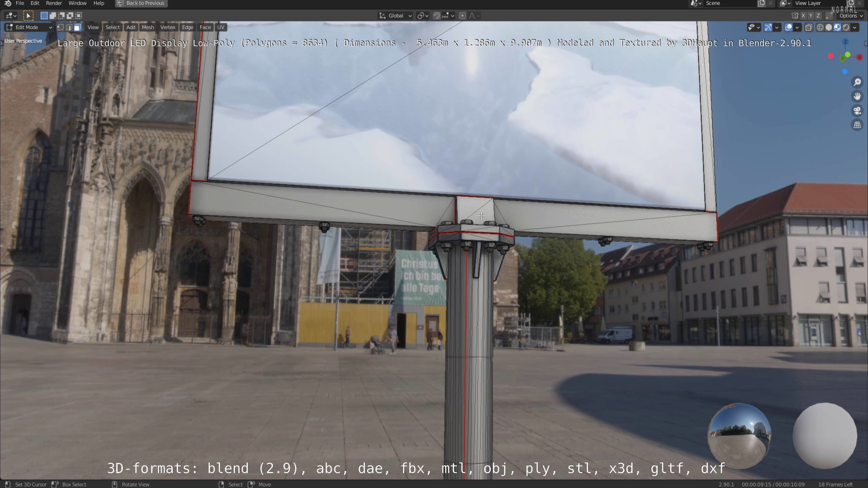Viewport: 868px width, 488px height.
Task: Switch to solid shading
Action: (x=829, y=27)
